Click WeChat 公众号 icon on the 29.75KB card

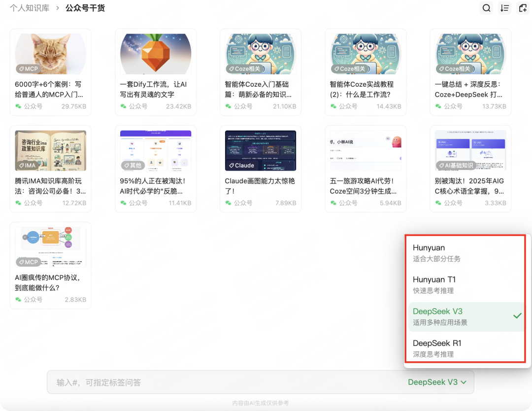18,106
